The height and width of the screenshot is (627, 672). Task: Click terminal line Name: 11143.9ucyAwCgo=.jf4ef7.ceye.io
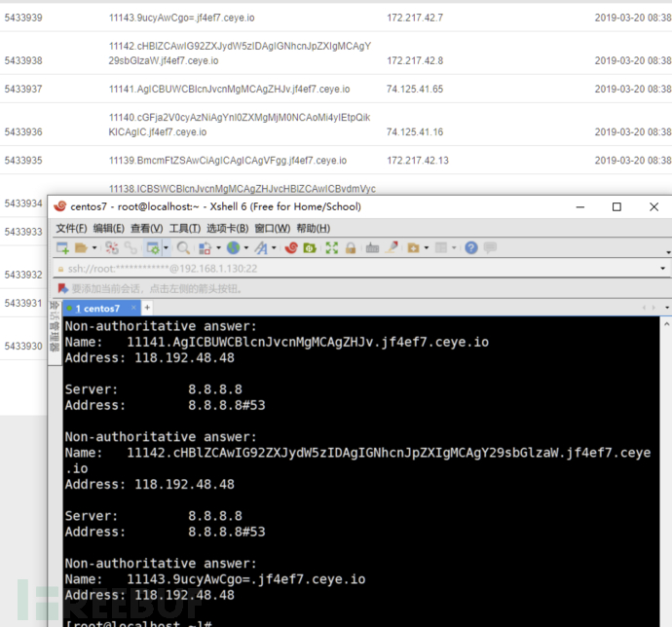[x=215, y=579]
